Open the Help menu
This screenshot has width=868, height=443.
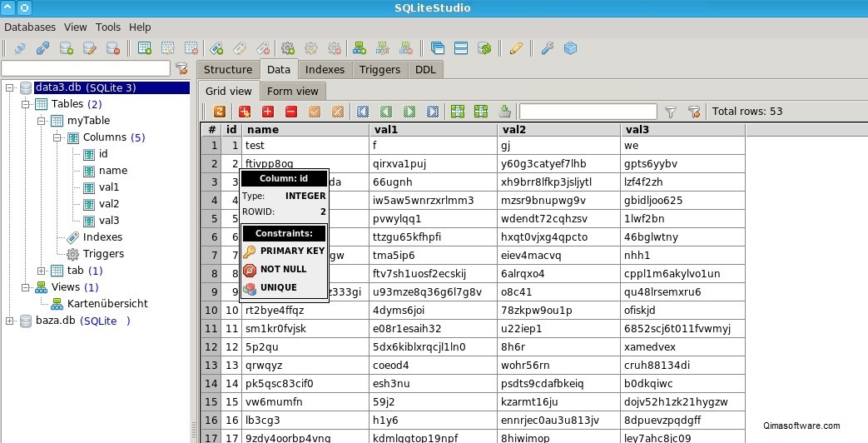pos(140,27)
